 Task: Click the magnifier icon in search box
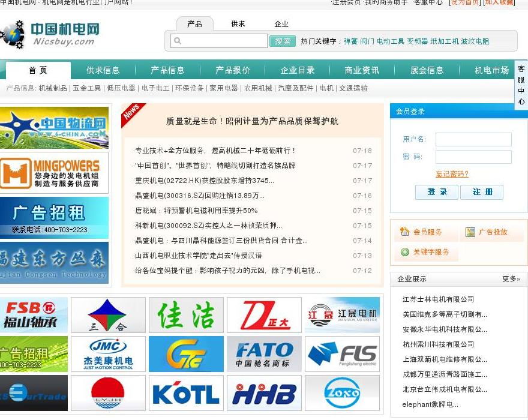click(178, 41)
